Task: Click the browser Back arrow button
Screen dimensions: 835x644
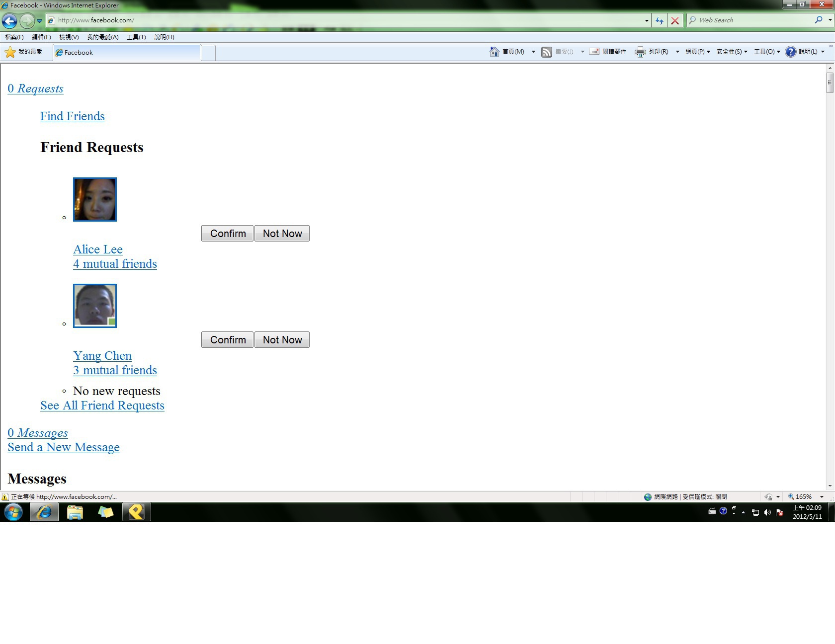Action: pyautogui.click(x=9, y=21)
